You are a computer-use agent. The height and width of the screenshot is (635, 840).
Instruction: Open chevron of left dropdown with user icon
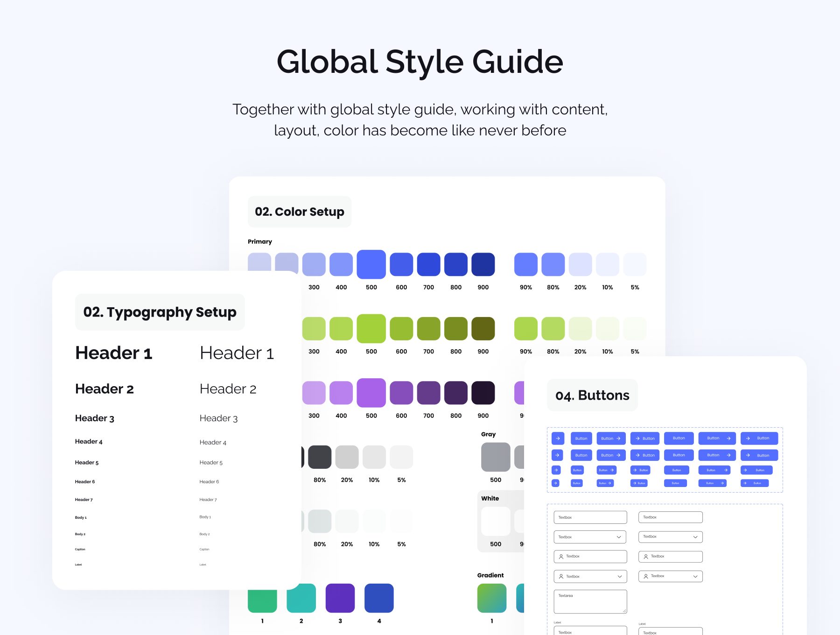click(x=619, y=577)
